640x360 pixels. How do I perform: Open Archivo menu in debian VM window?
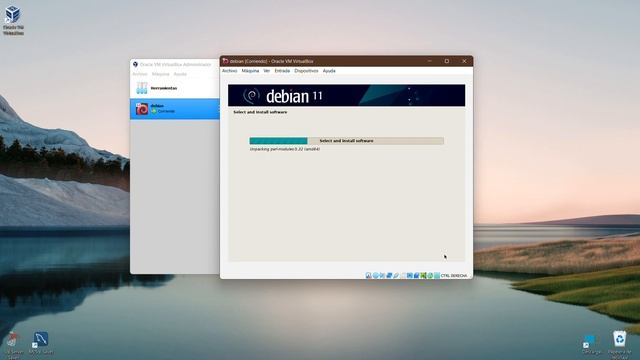coord(229,71)
